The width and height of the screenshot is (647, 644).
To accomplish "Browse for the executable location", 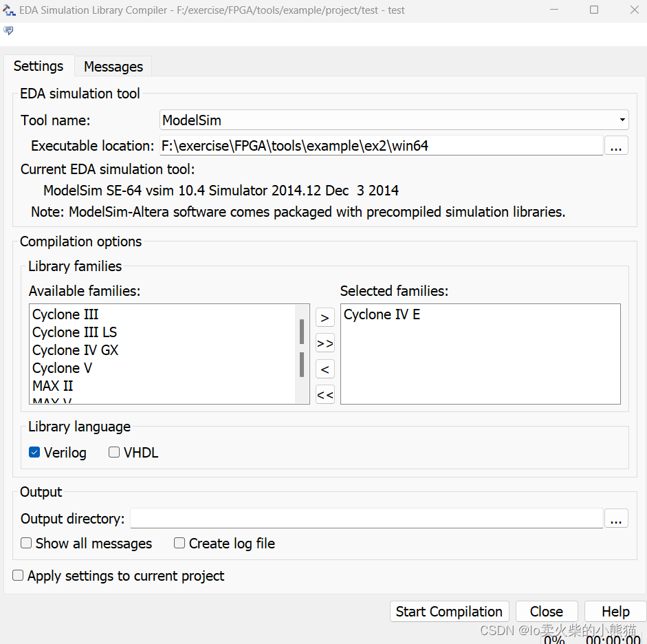I will 615,146.
